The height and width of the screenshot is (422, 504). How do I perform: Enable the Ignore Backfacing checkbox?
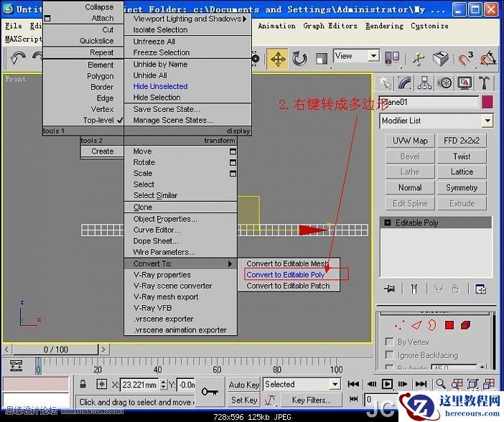(x=389, y=355)
